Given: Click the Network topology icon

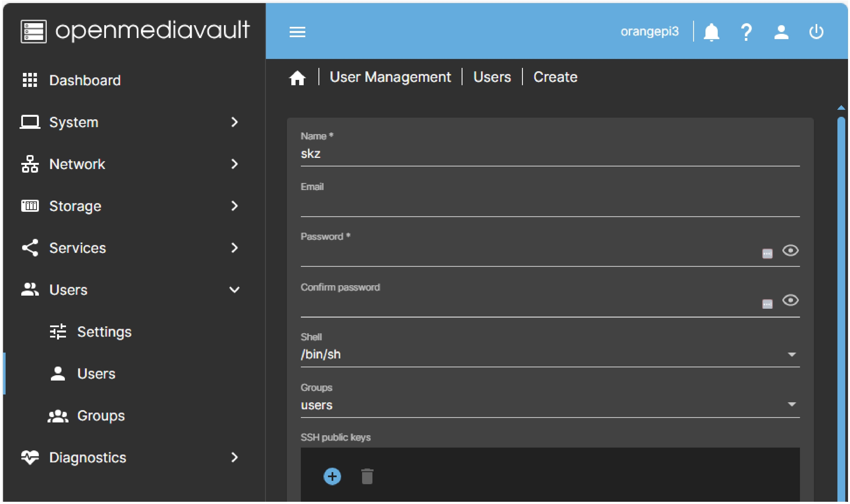Looking at the screenshot, I should (30, 164).
